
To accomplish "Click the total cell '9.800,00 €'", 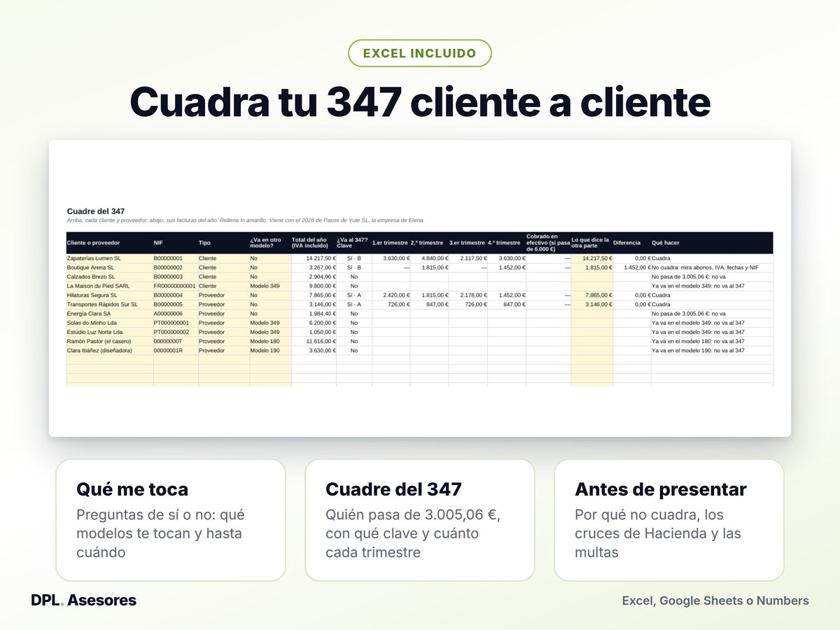I will [314, 286].
